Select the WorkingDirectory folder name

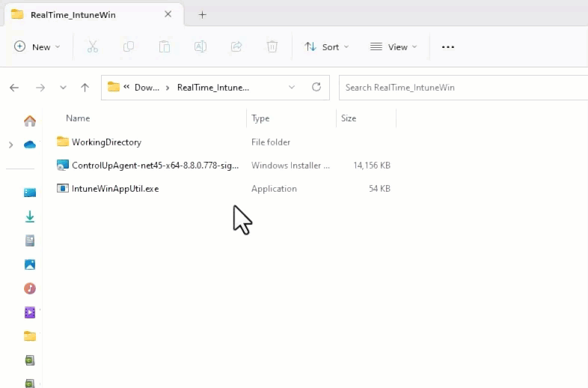click(106, 142)
